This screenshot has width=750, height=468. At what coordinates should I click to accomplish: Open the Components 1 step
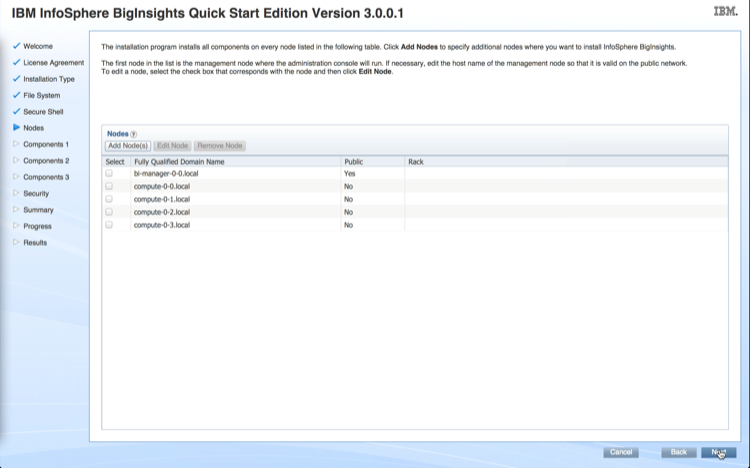46,144
